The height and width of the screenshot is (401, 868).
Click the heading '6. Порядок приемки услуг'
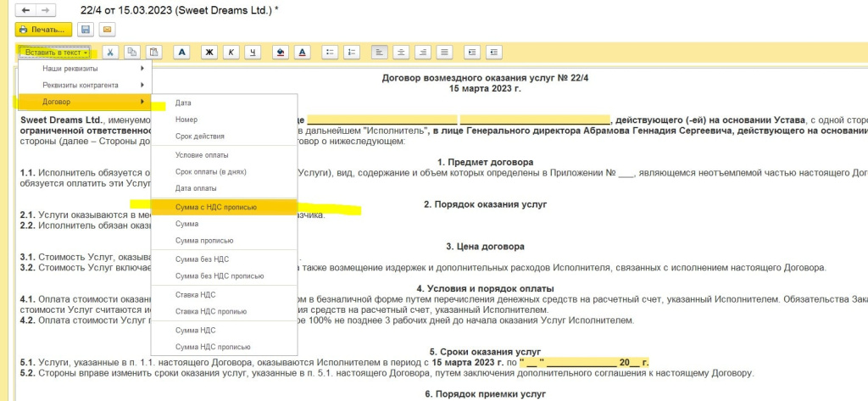tap(485, 394)
